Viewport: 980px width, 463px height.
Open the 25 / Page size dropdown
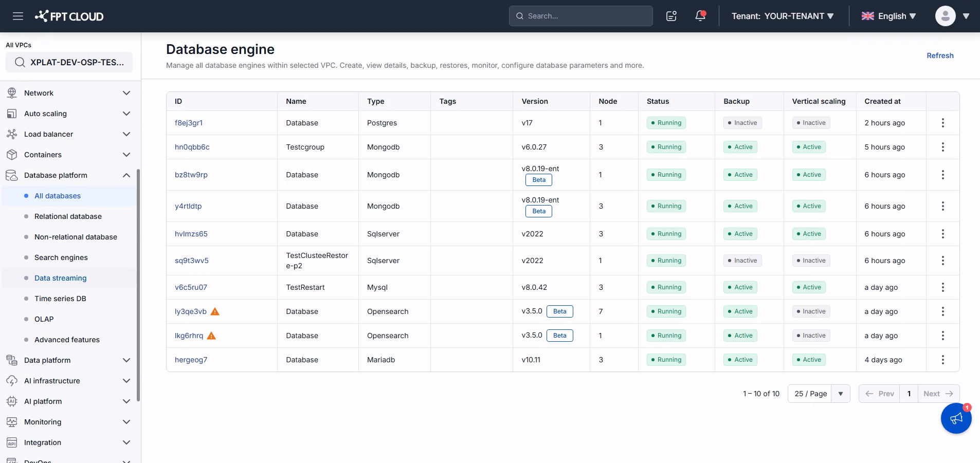tap(819, 394)
